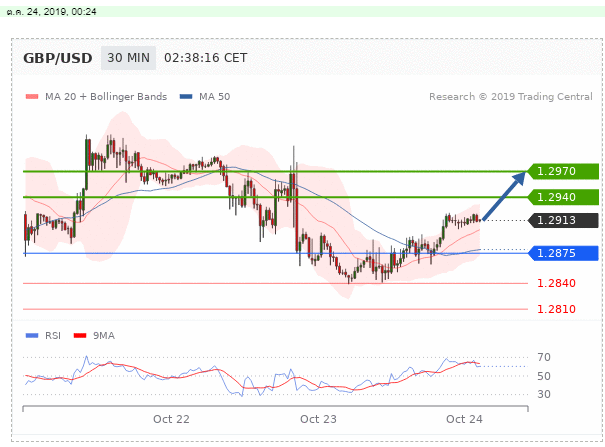Click the RSI 30 level label
Viewport: 605px width, 447px height.
(x=544, y=394)
